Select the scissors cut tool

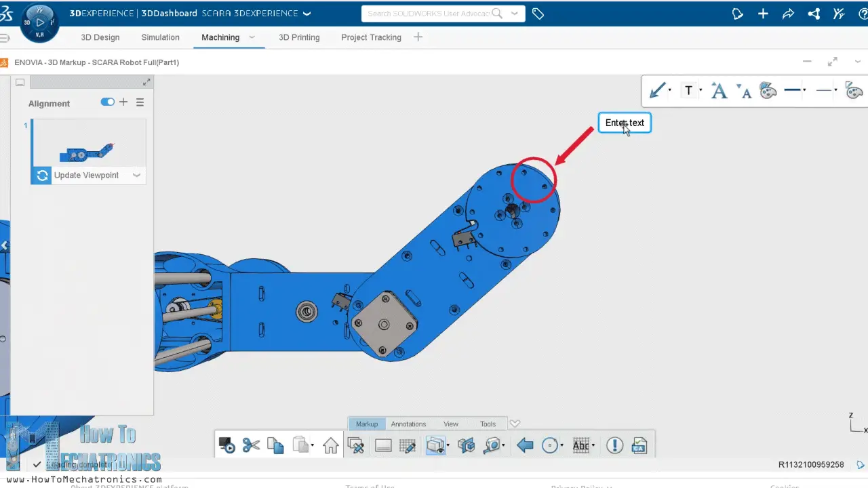pyautogui.click(x=251, y=445)
